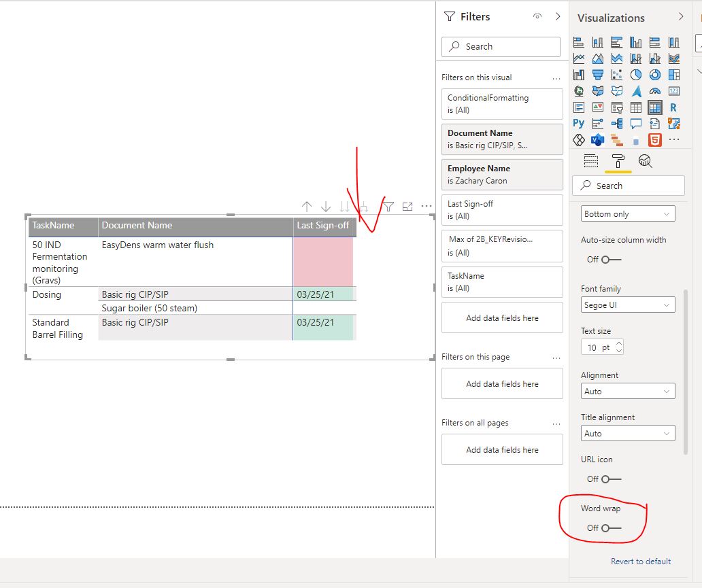
Task: Select the stacked column chart visual
Action: coord(598,43)
